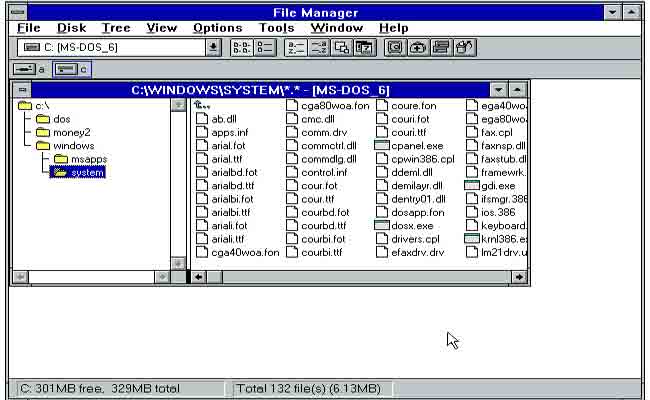Image resolution: width=650 pixels, height=400 pixels.
Task: Click the cpanel.exe program icon
Action: pyautogui.click(x=382, y=145)
